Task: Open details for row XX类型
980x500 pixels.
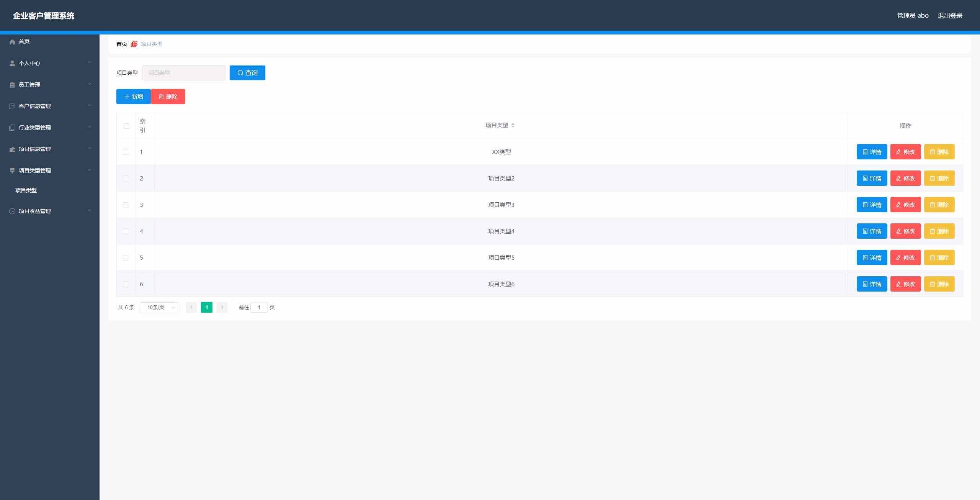Action: 872,152
